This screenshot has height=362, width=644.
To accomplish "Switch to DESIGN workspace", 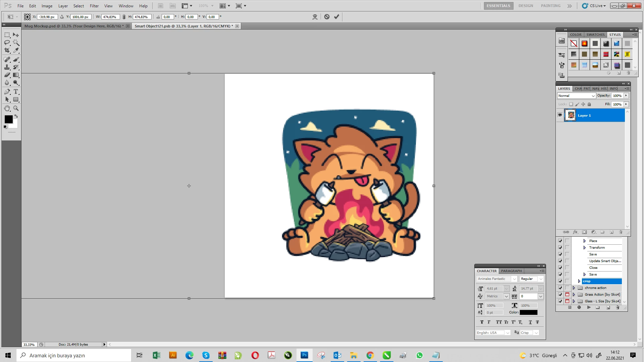I will coord(525,6).
